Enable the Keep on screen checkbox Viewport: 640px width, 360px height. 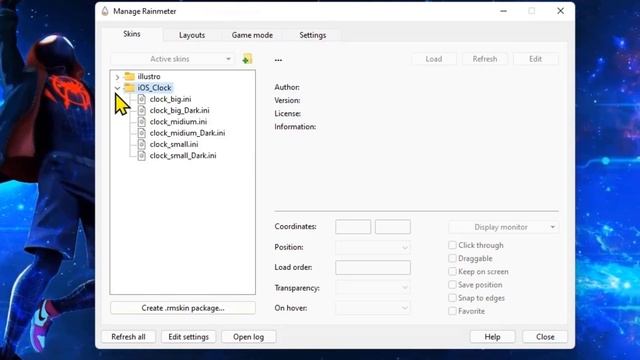(x=452, y=271)
